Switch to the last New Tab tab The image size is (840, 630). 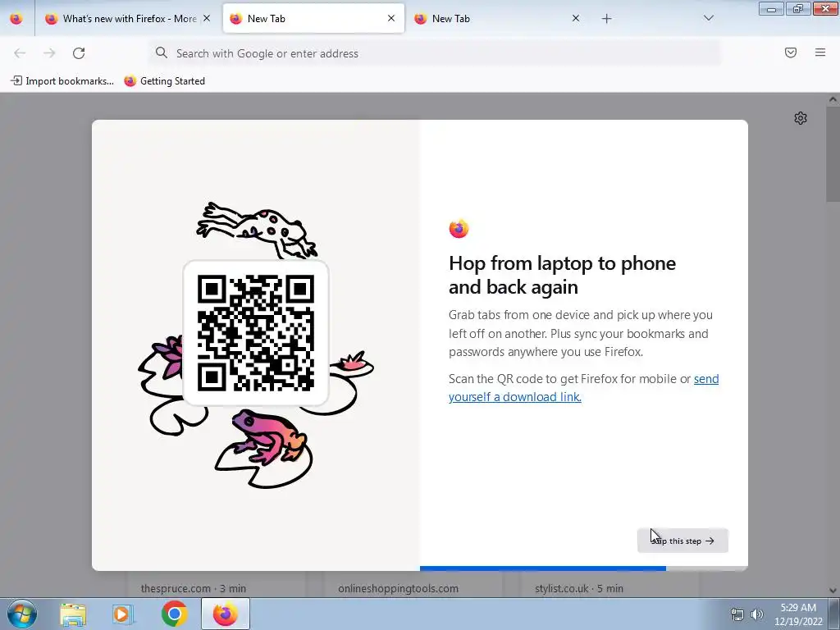point(498,19)
